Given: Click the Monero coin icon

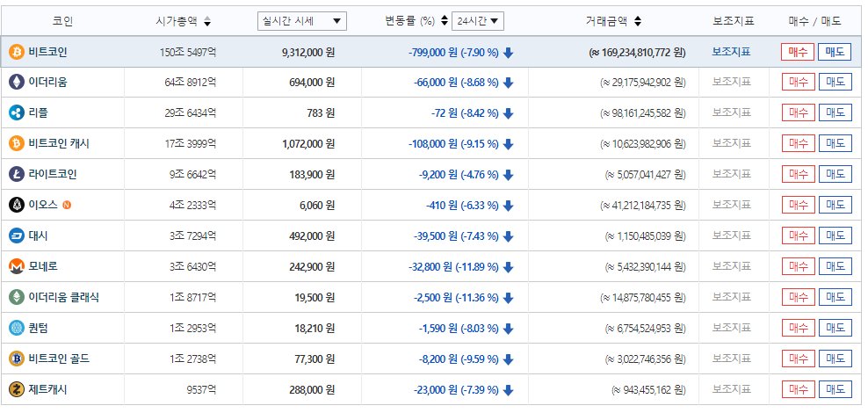Looking at the screenshot, I should [x=16, y=266].
